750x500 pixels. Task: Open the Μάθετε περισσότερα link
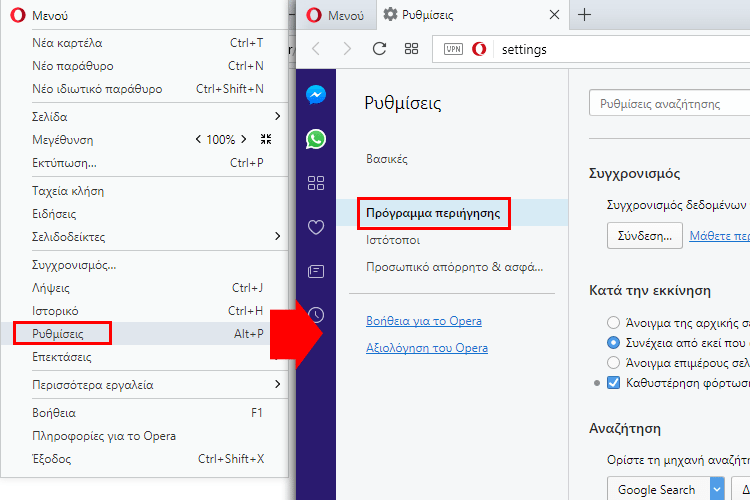(x=719, y=235)
